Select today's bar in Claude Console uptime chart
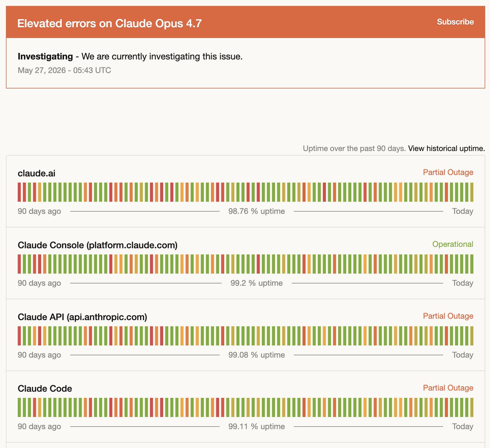 point(472,264)
